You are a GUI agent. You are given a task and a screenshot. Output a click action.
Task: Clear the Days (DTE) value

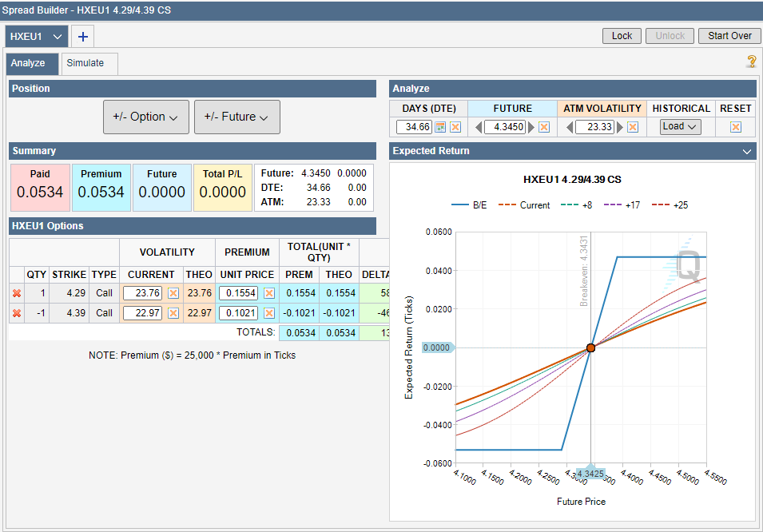pyautogui.click(x=455, y=127)
